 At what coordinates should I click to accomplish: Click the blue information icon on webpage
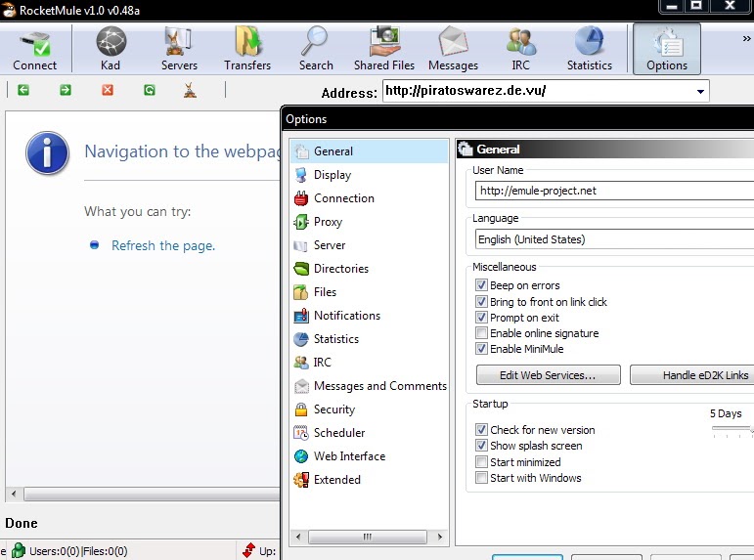(x=47, y=152)
